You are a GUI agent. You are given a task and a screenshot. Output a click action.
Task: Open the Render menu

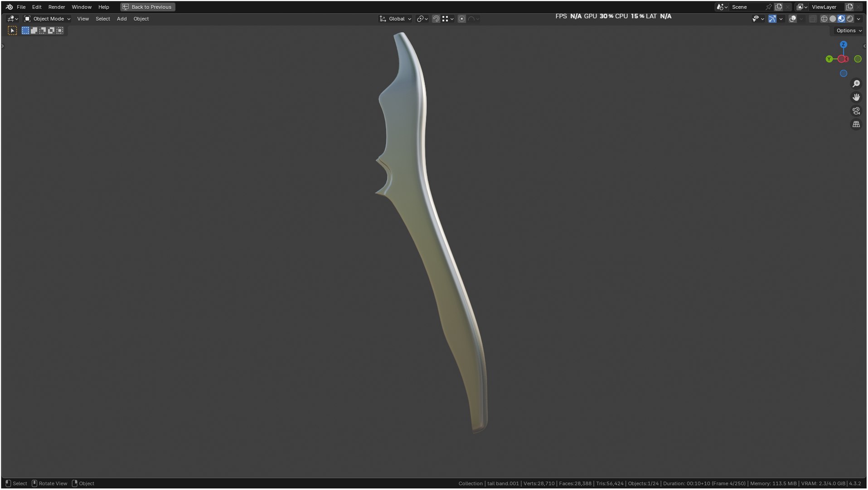57,7
